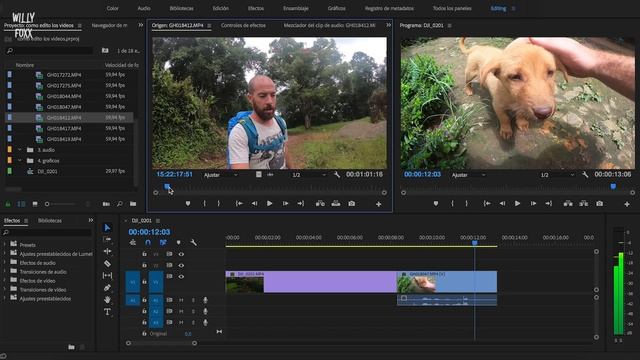Switch to Color workspace
The width and height of the screenshot is (640, 360).
(113, 8)
